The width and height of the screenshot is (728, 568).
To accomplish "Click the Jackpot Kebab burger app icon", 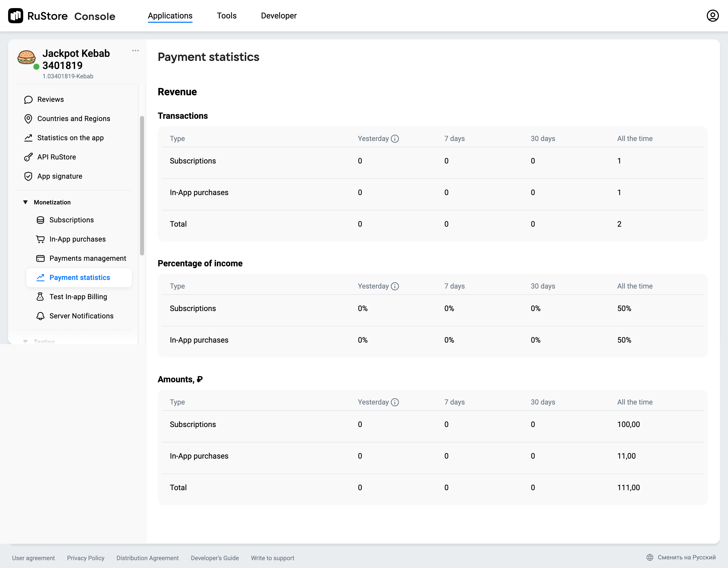I will coord(26,57).
